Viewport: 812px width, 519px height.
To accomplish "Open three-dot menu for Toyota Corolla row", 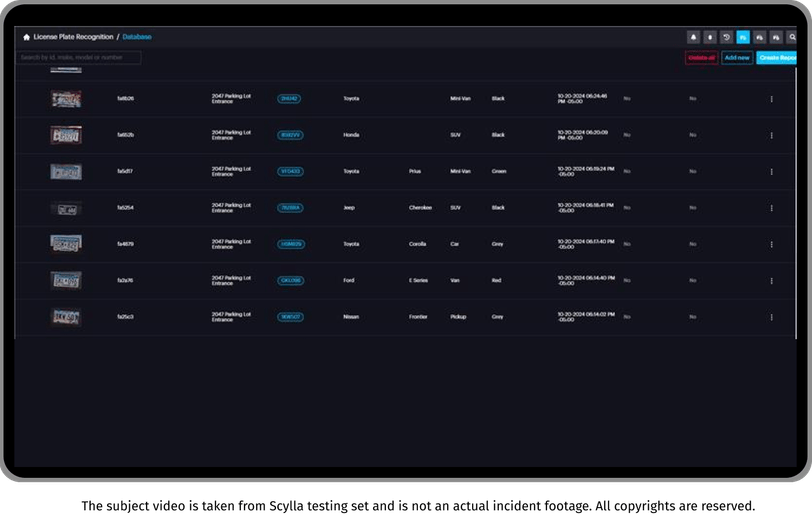I will tap(771, 244).
